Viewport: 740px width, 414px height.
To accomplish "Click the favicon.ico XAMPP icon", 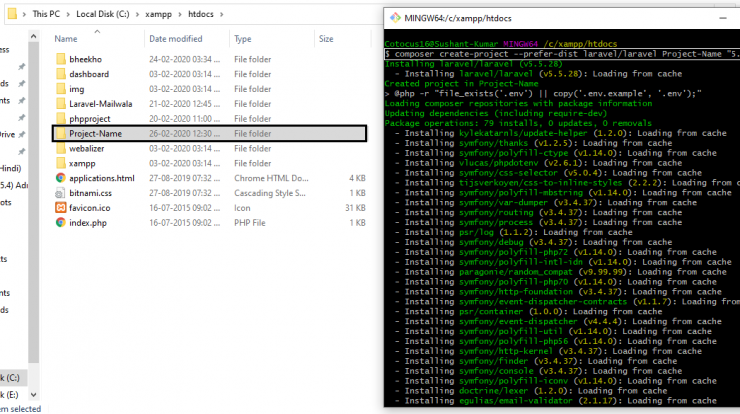I will tap(60, 208).
